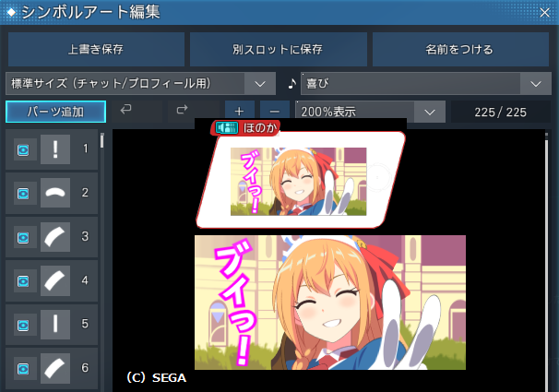Image resolution: width=559 pixels, height=392 pixels.
Task: Click layer number 3 label
Action: click(85, 236)
